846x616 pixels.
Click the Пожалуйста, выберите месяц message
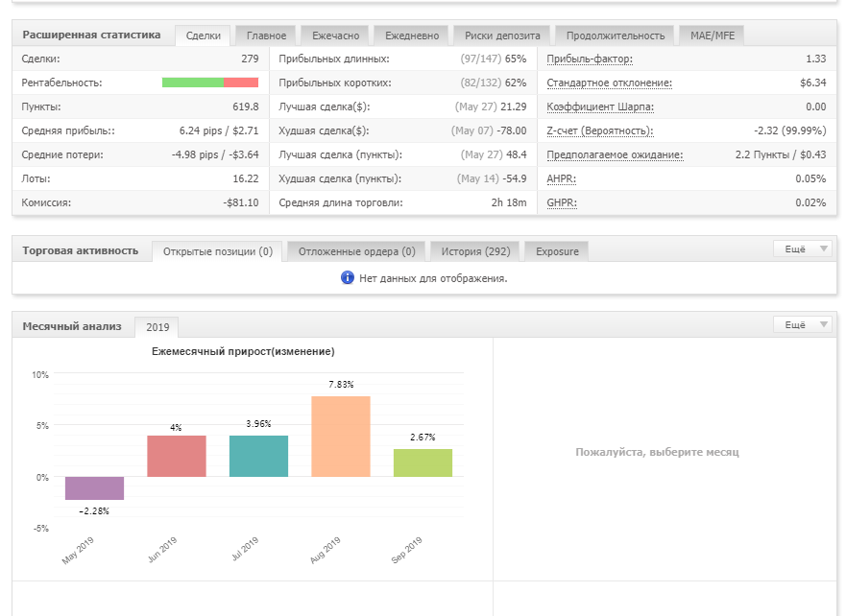click(657, 452)
